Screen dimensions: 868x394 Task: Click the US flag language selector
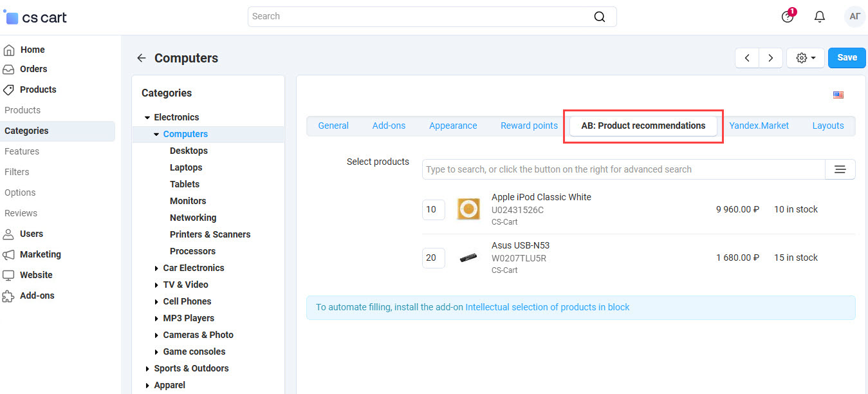click(838, 95)
